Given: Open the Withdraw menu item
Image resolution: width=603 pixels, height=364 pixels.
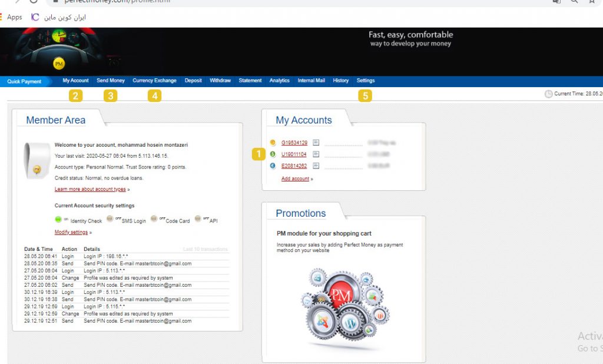Looking at the screenshot, I should click(220, 81).
